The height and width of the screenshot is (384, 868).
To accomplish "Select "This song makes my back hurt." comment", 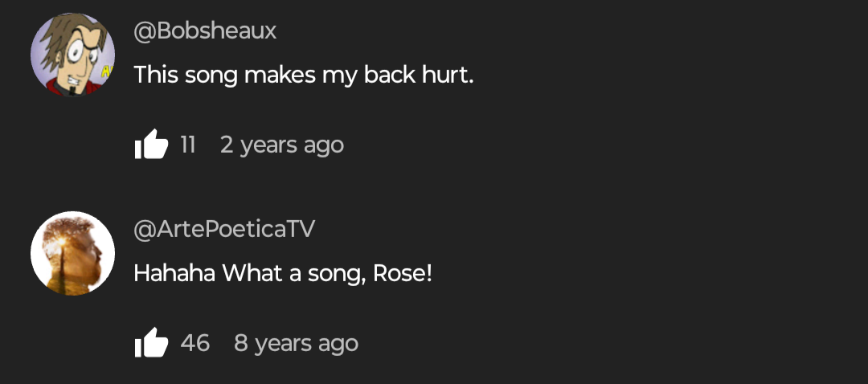I will click(x=304, y=76).
